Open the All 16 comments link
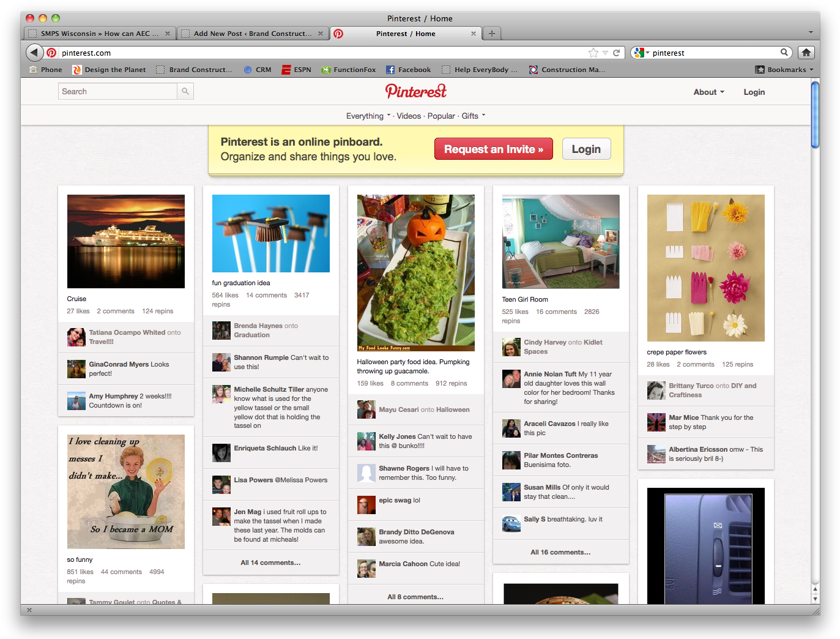The height and width of the screenshot is (639, 840). pyautogui.click(x=560, y=552)
